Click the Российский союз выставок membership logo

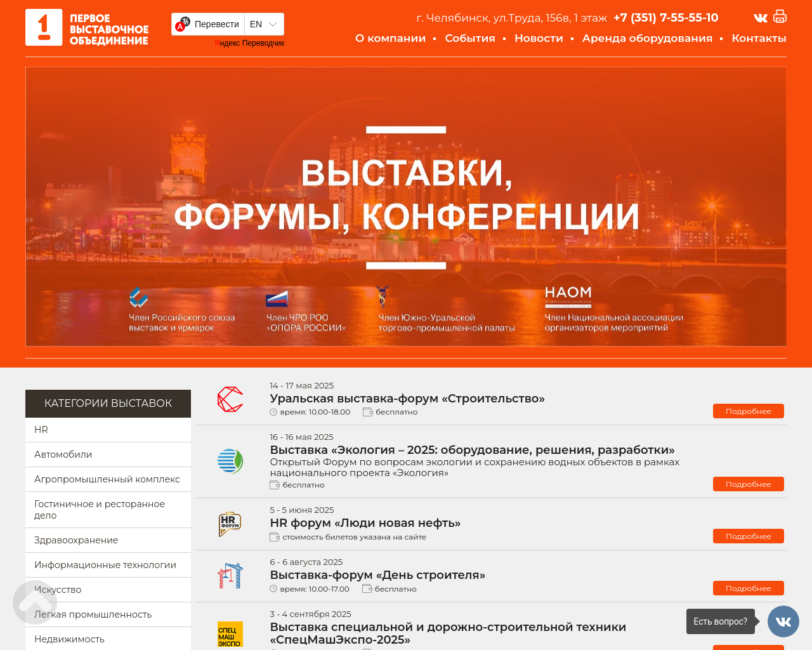coord(138,297)
